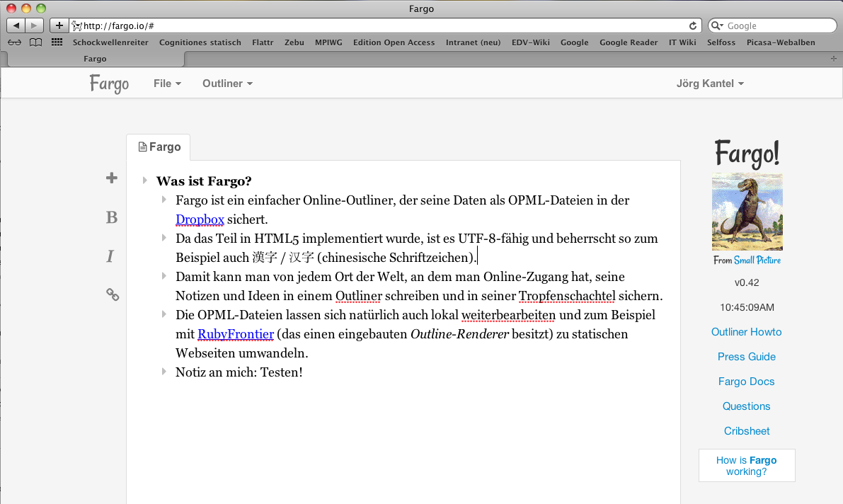Screen dimensions: 843x504
Task: Click the document icon in Fargo outline tab
Action: click(x=142, y=147)
